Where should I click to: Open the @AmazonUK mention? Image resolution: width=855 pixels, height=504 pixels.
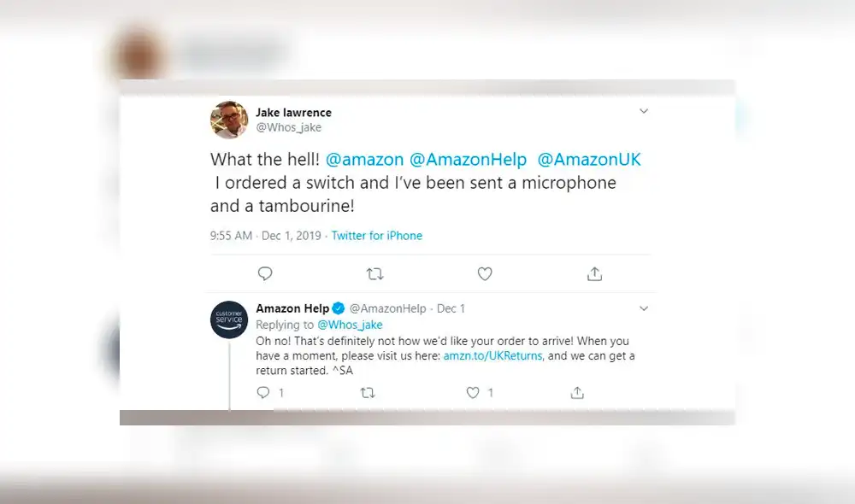pyautogui.click(x=589, y=159)
